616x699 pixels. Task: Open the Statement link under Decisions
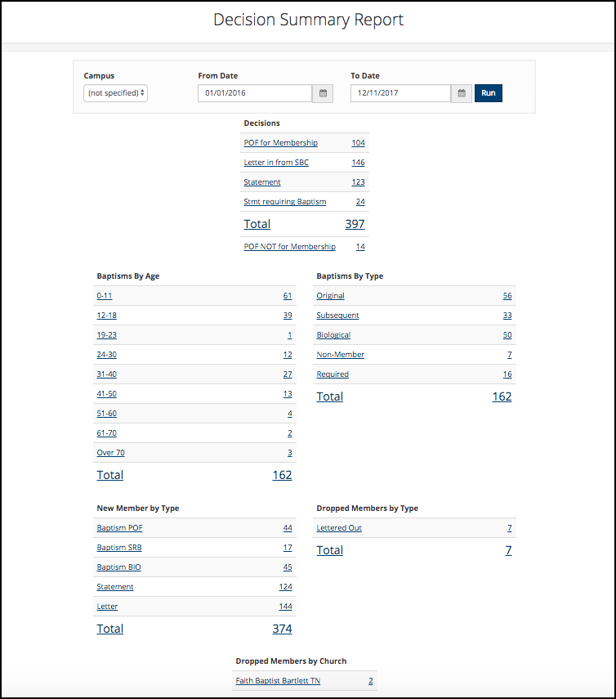(x=262, y=181)
